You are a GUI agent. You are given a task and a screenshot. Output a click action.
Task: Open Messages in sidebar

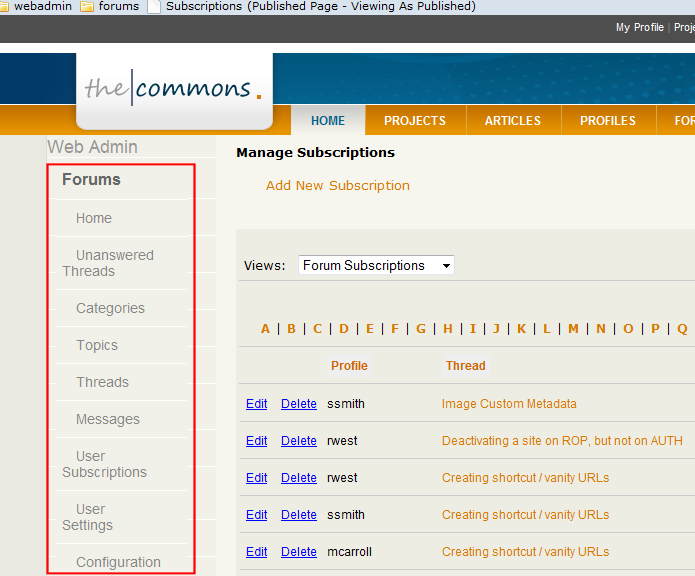108,419
